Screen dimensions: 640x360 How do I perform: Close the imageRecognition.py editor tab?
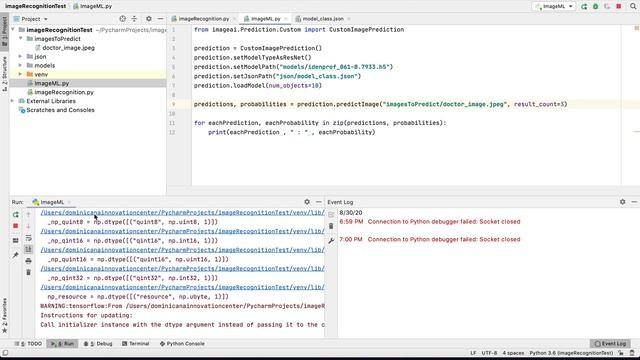pos(234,19)
